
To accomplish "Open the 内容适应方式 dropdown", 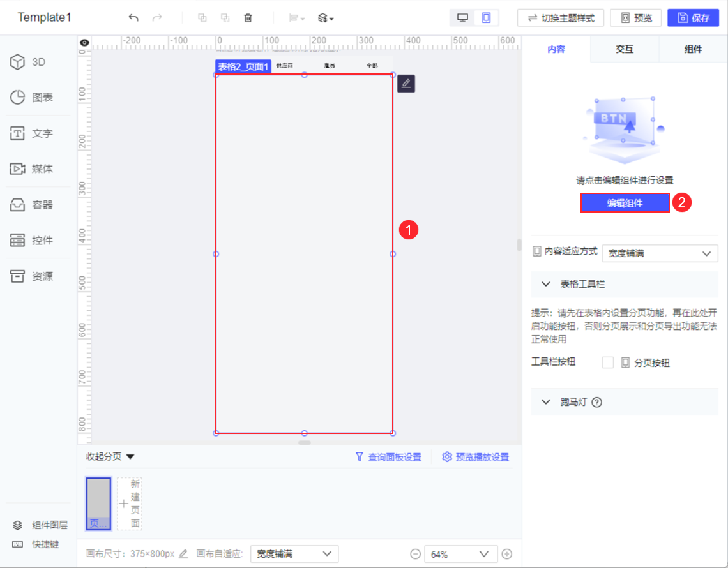I will pos(660,253).
